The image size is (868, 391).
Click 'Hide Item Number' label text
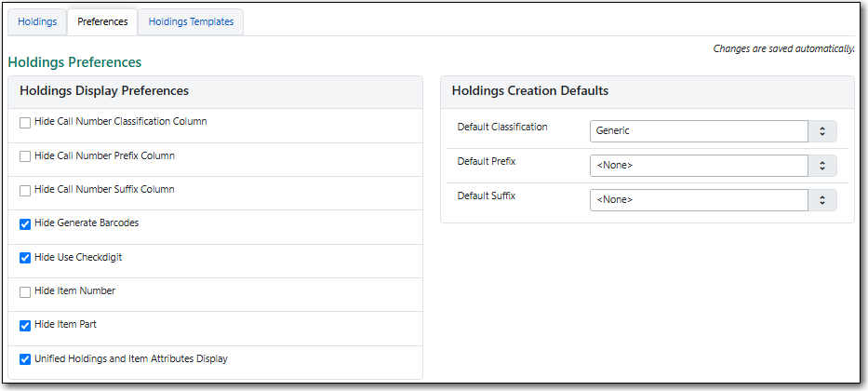pos(74,290)
